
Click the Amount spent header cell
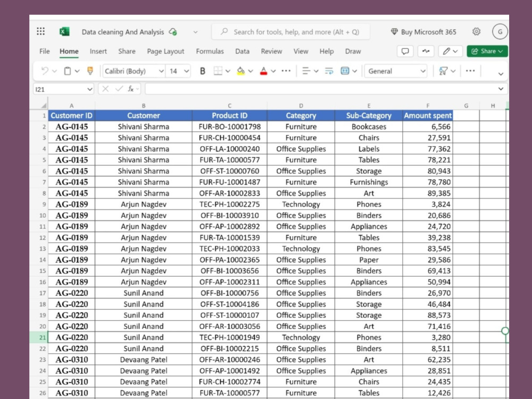pos(428,115)
